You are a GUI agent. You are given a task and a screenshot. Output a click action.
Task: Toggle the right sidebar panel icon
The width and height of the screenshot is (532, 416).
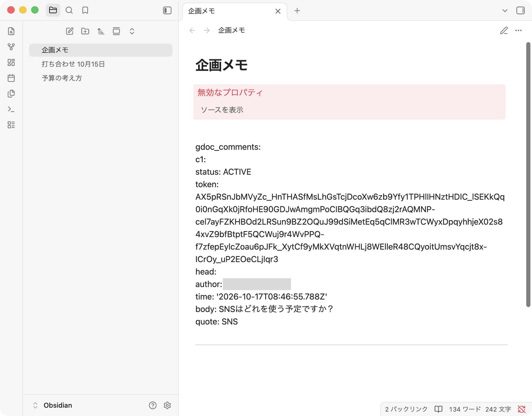pyautogui.click(x=520, y=11)
